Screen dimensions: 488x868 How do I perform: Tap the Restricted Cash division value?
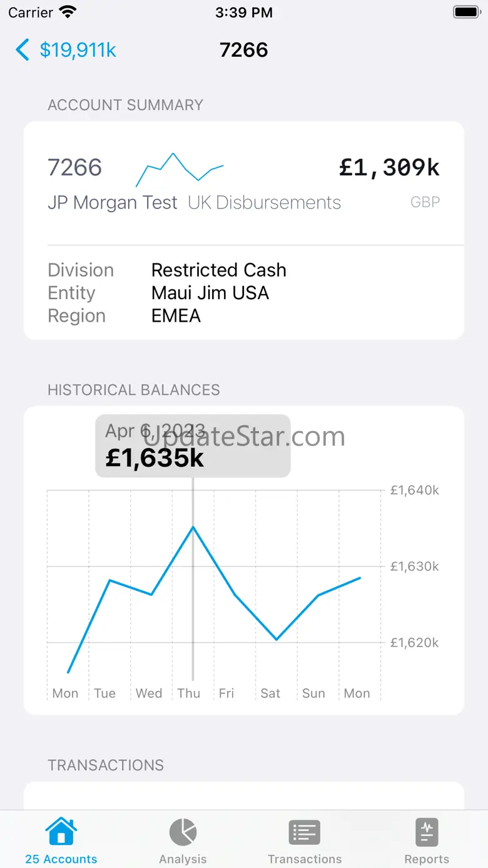[x=219, y=270]
